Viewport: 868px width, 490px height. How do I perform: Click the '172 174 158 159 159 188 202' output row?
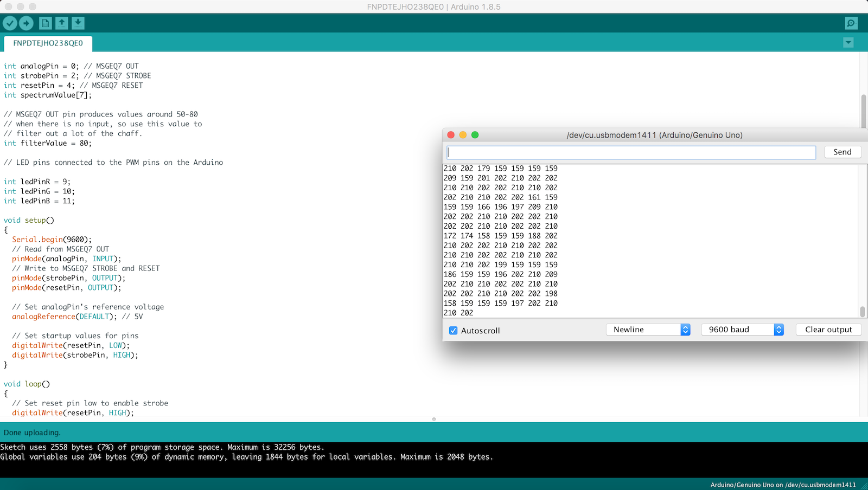tap(501, 236)
